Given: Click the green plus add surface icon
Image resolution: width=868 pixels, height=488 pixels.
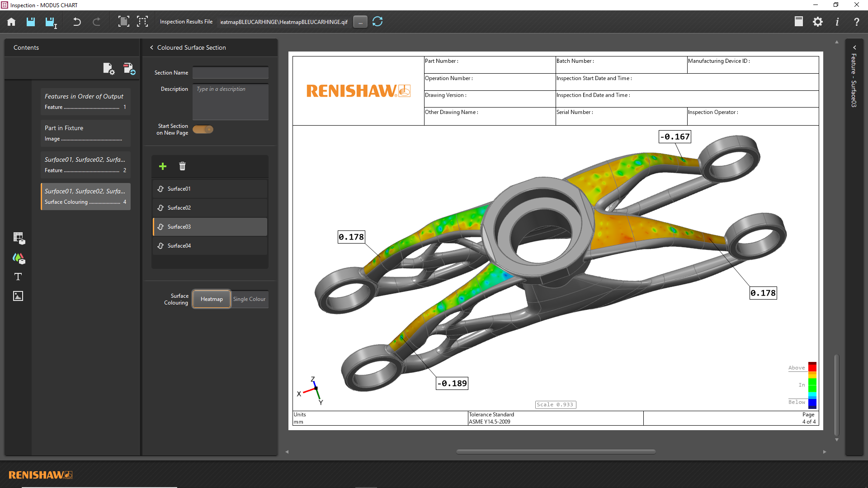Looking at the screenshot, I should (163, 166).
